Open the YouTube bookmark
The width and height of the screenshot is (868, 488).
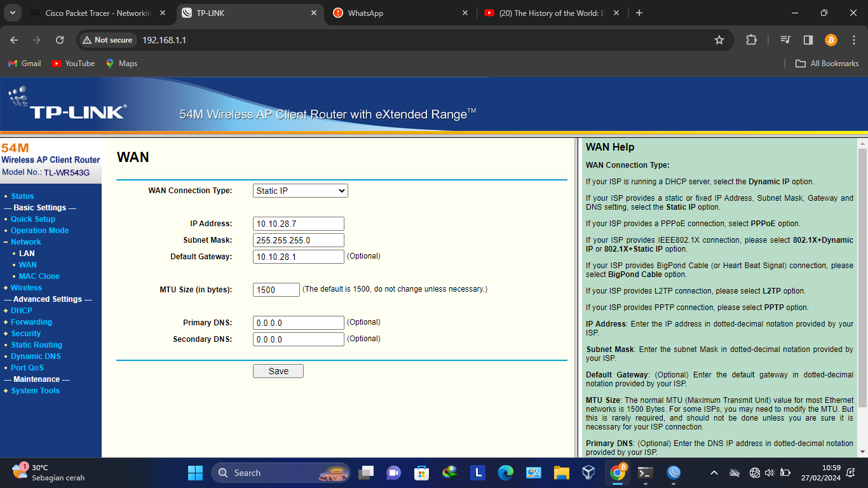tap(73, 64)
